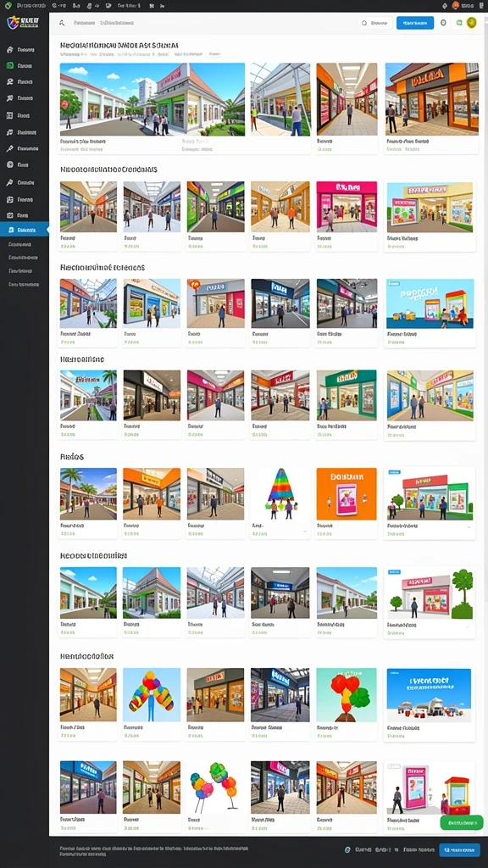Click the blue button in the dark footer

459,849
